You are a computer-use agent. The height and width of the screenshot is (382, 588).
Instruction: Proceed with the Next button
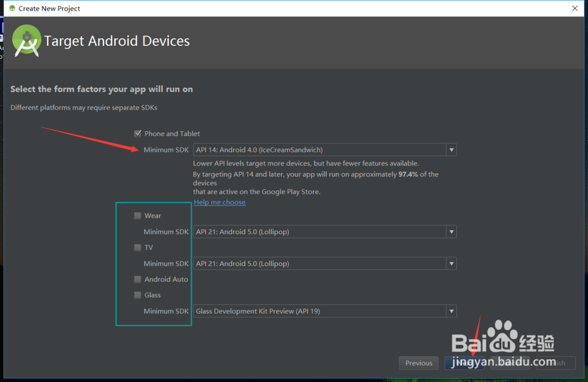coord(465,363)
